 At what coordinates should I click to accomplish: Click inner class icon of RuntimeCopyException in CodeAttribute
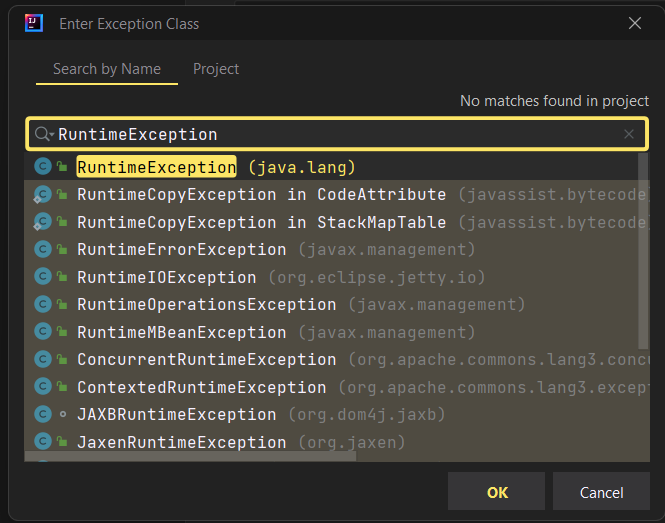pyautogui.click(x=42, y=195)
